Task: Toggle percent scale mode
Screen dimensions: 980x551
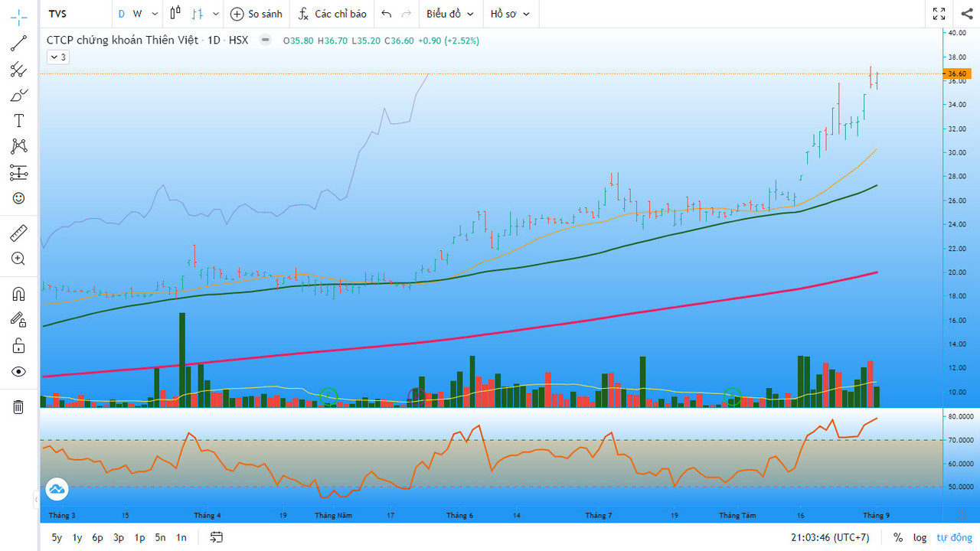Action: [x=898, y=537]
